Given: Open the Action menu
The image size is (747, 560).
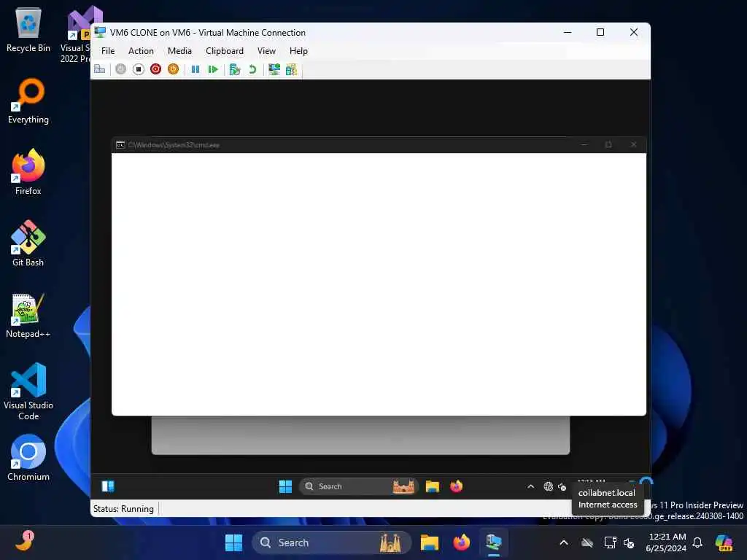Looking at the screenshot, I should click(141, 51).
